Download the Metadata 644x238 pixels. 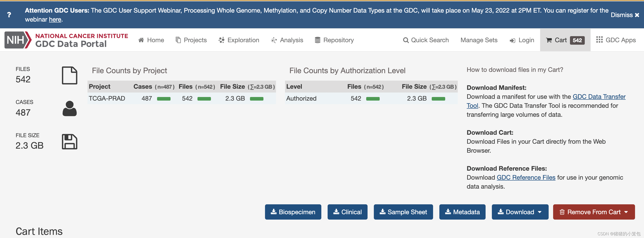pos(462,212)
